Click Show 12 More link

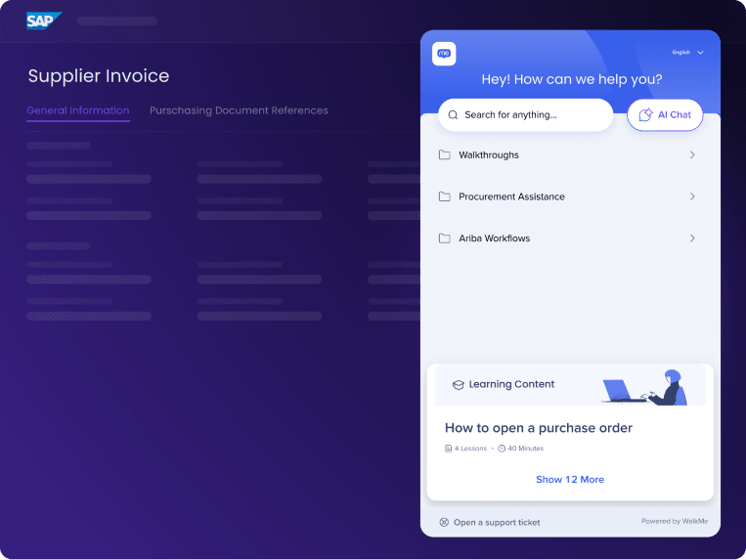click(570, 480)
